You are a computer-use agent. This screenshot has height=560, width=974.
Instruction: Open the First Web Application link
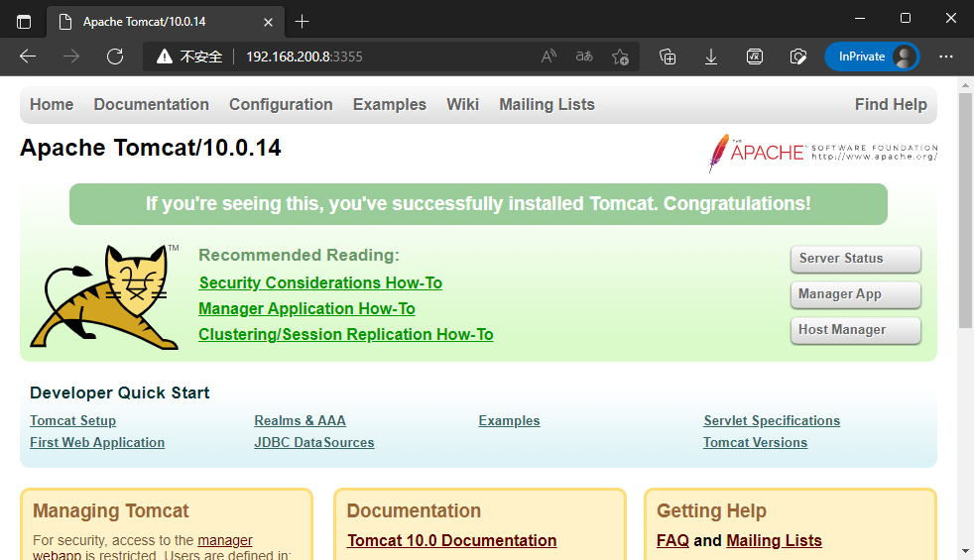click(97, 443)
